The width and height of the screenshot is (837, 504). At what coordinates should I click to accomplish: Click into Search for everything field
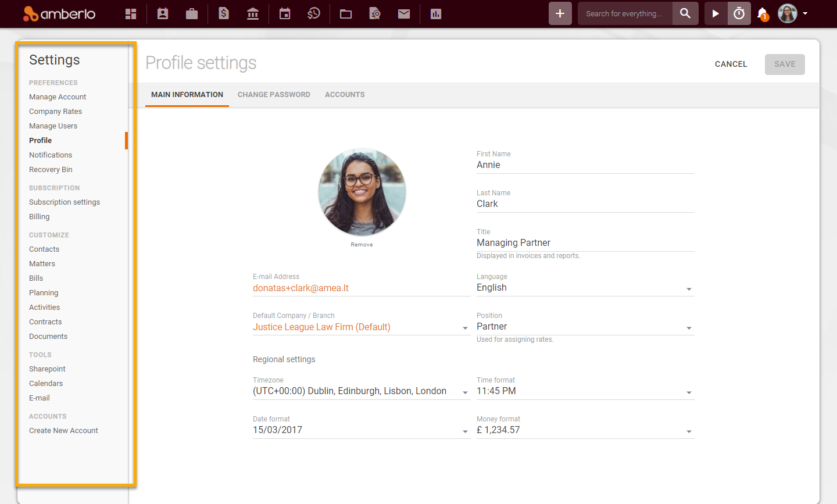(x=625, y=13)
